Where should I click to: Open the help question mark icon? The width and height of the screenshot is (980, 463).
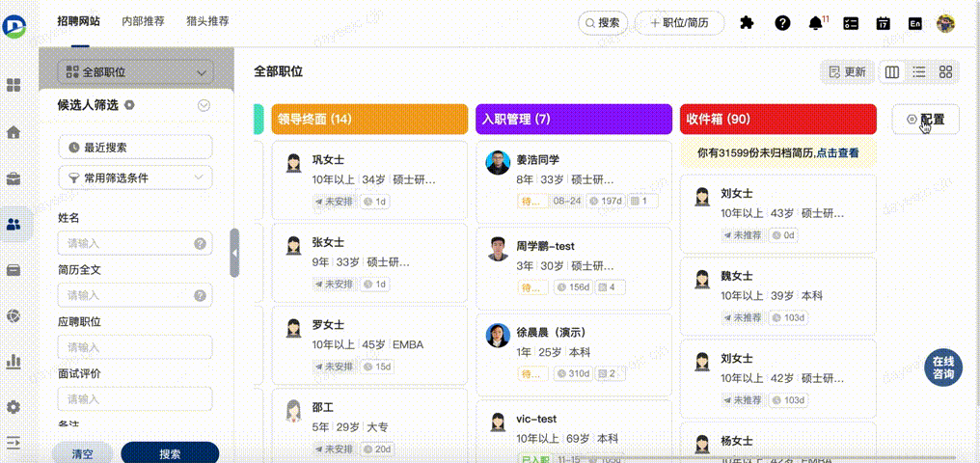coord(782,22)
